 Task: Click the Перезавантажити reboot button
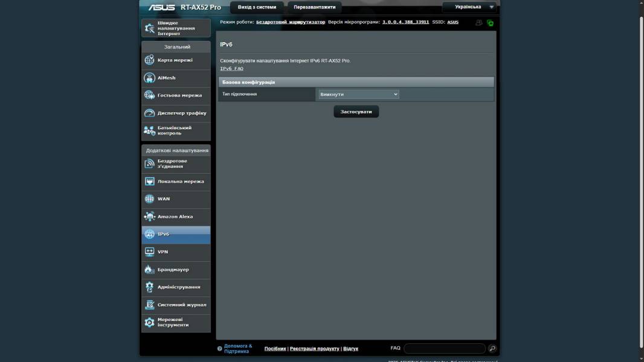(314, 7)
